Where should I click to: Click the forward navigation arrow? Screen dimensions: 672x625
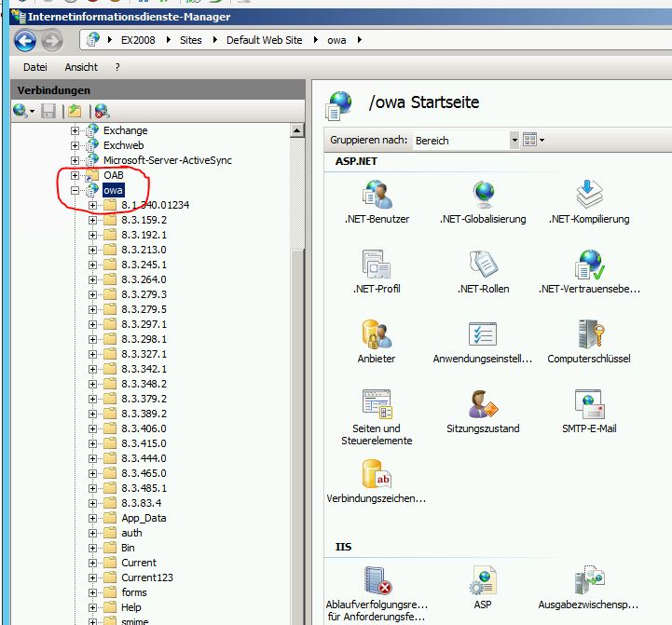[52, 41]
